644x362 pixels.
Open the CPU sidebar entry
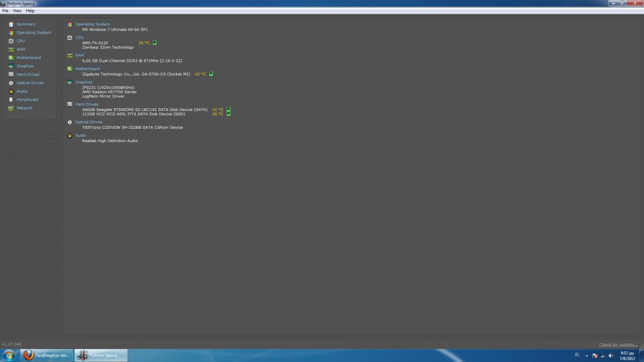coord(20,41)
